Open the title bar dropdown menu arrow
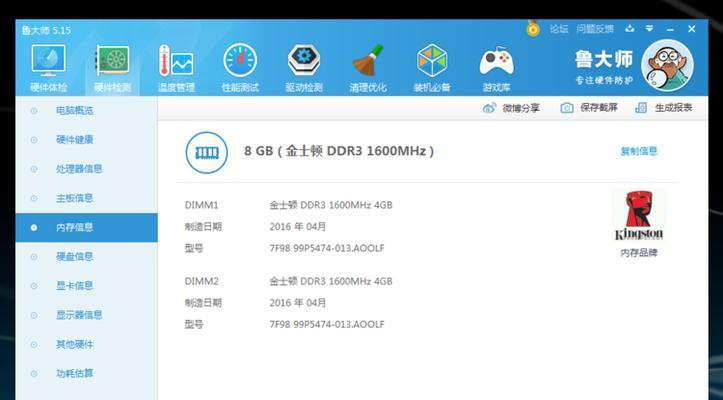Viewport: 723px width, 400px height. [x=649, y=29]
